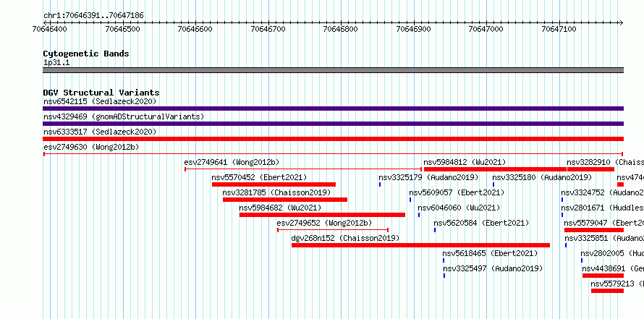Click the red bar under nsv5579213
This screenshot has width=644, height=319.
tap(607, 291)
